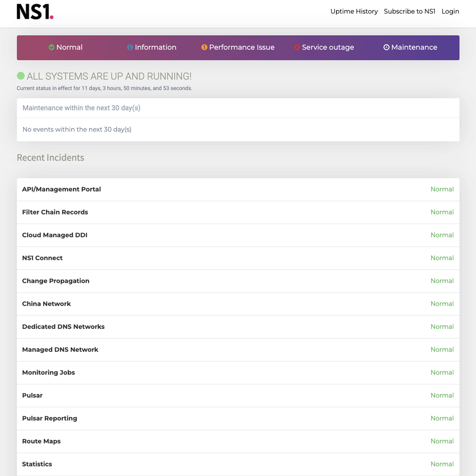Click the orange Performance Issue warning icon
Image resolution: width=476 pixels, height=476 pixels.
click(204, 47)
